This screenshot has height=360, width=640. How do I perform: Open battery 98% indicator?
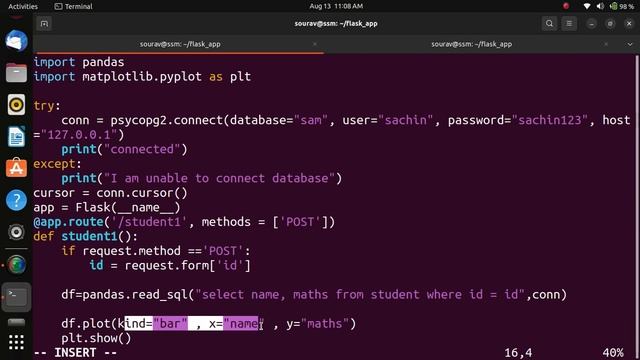point(622,6)
